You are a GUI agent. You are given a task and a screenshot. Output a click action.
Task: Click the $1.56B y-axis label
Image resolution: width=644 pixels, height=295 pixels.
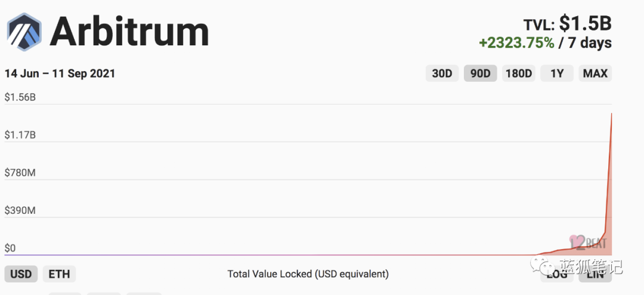(20, 97)
